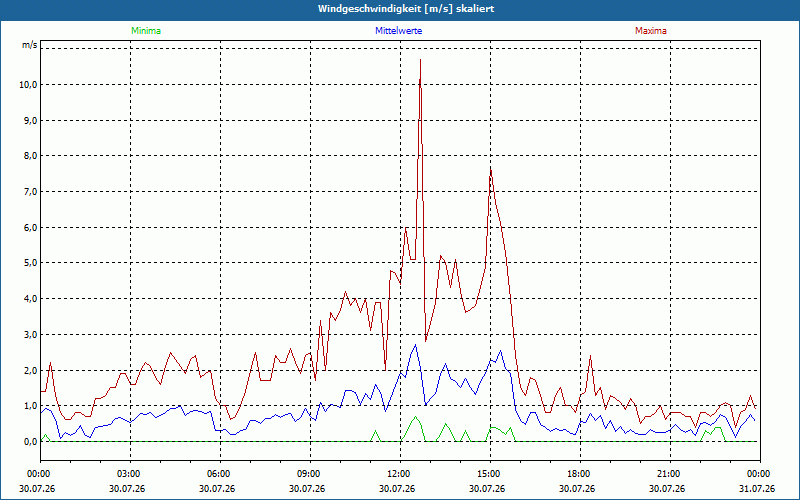This screenshot has width=800, height=500.
Task: Click the blue Mittelwerte peak after 12:00
Action: click(415, 345)
